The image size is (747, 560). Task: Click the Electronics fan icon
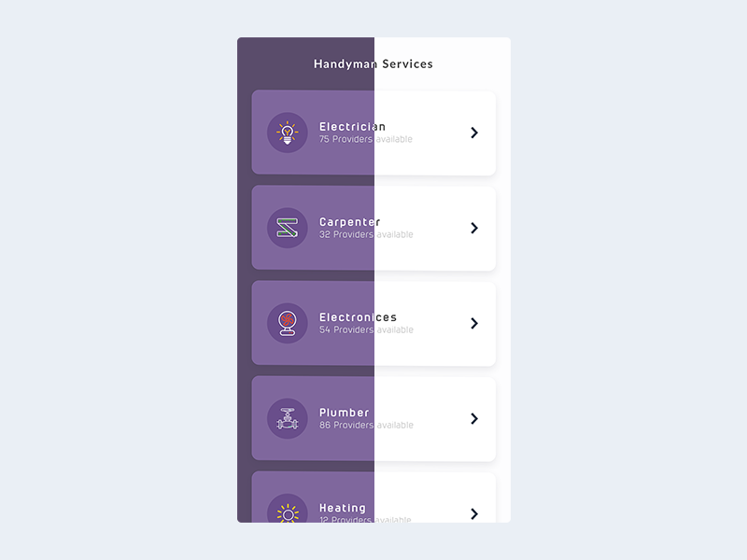point(288,323)
